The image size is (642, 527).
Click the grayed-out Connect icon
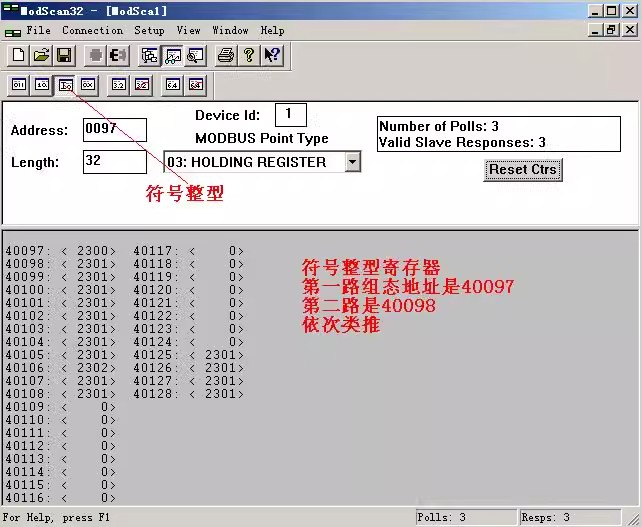point(95,55)
